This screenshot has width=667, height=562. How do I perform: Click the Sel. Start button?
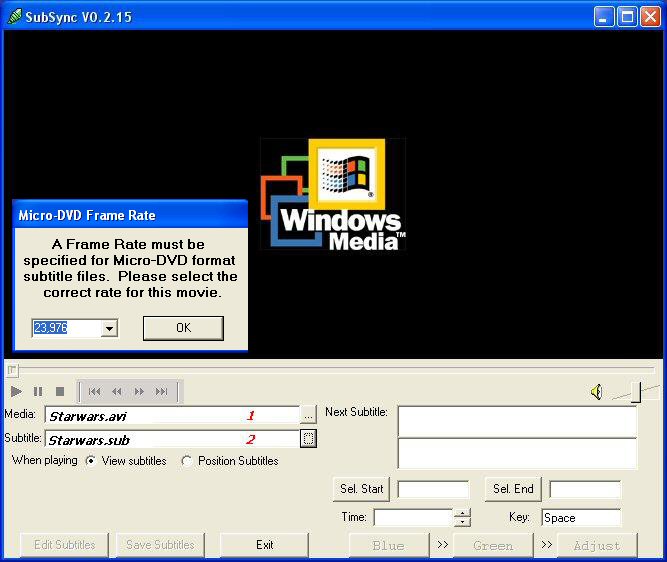tap(361, 489)
